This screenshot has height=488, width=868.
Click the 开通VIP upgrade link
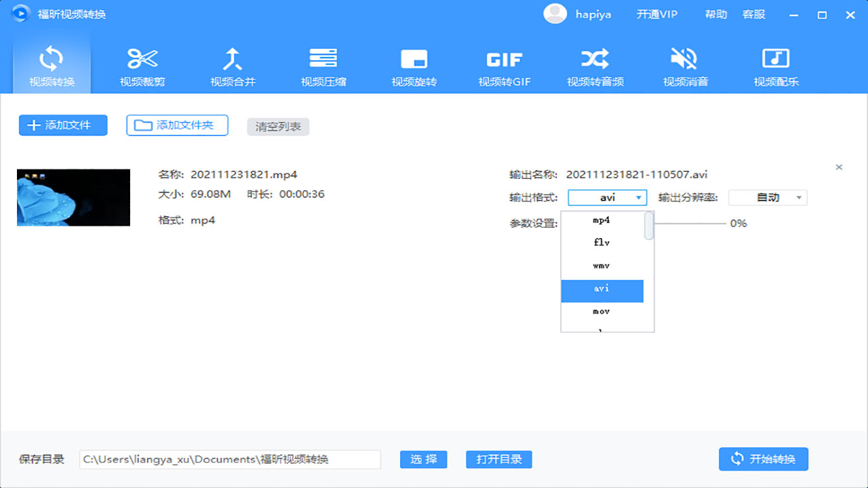(656, 14)
